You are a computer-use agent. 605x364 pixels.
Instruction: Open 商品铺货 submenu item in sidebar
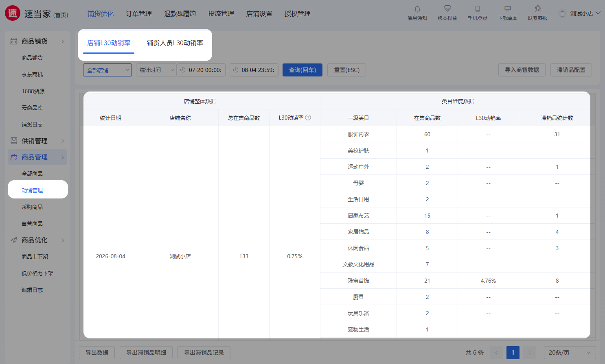pyautogui.click(x=32, y=58)
